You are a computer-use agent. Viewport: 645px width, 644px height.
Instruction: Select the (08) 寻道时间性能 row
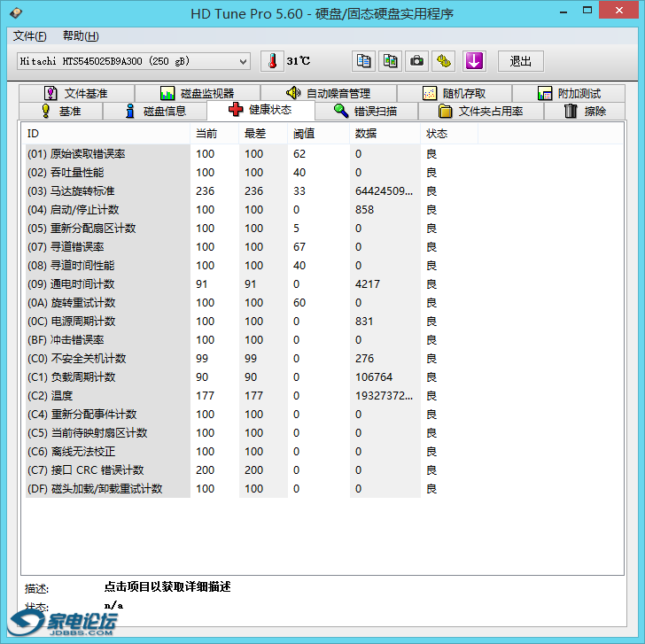tap(252, 265)
